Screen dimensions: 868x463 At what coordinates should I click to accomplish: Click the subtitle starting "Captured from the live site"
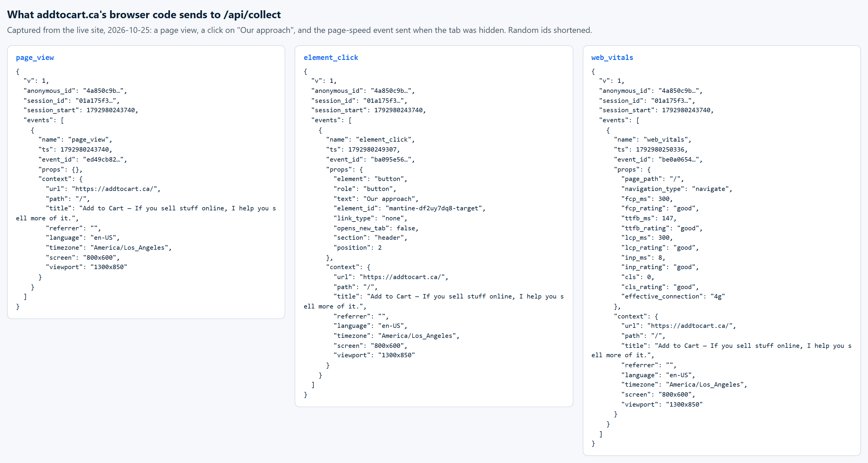coord(299,30)
